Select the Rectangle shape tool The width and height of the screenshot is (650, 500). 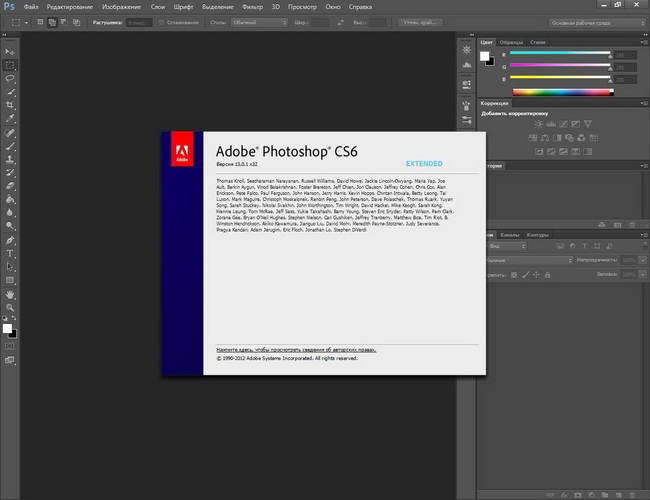(10, 280)
